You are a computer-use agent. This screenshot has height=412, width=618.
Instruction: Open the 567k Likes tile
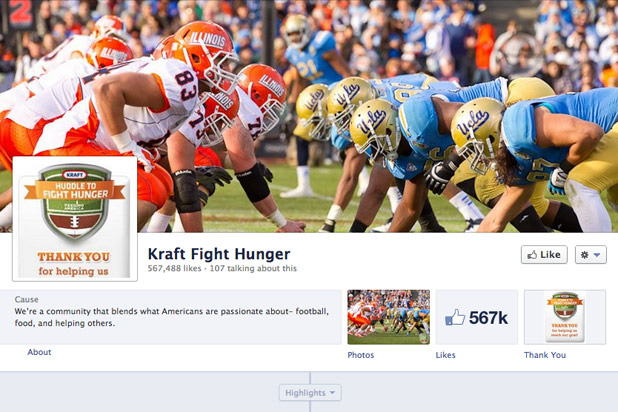tap(477, 317)
